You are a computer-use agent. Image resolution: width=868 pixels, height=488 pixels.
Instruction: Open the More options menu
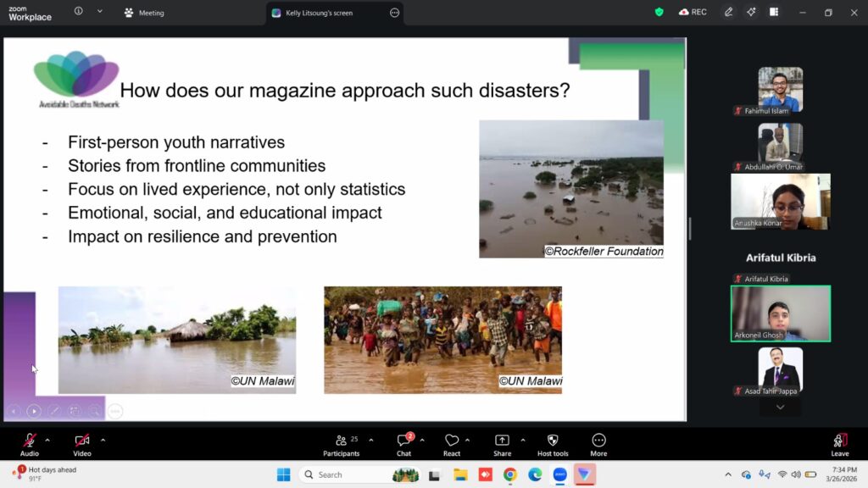(x=598, y=444)
